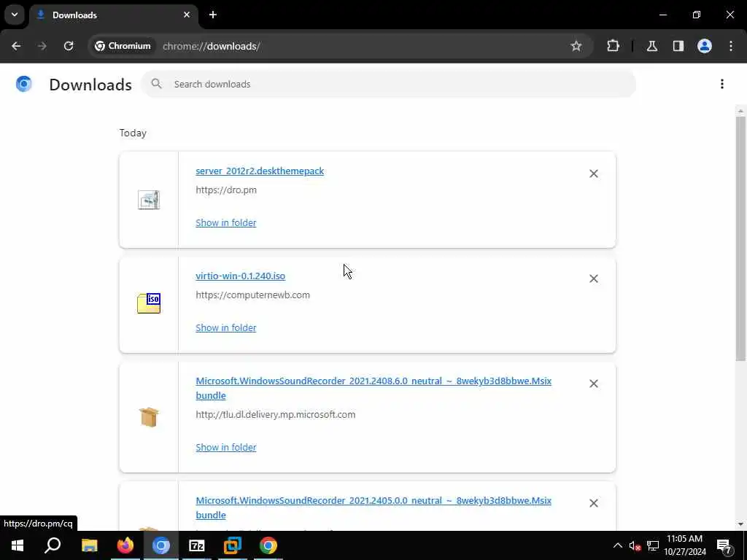Click the Chromium site info chip

coord(123,46)
